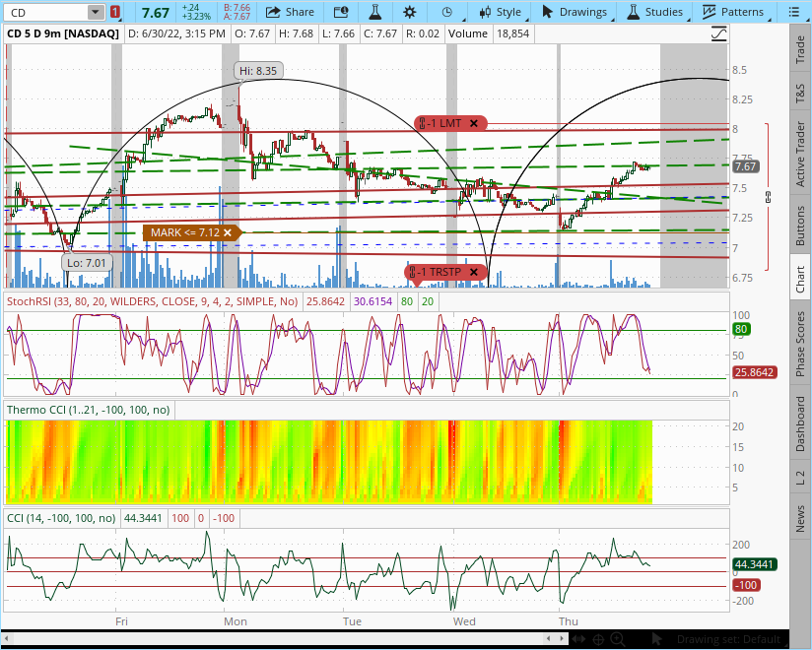This screenshot has height=650, width=812.
Task: Click the red alert badge next to symbol
Action: (115, 13)
